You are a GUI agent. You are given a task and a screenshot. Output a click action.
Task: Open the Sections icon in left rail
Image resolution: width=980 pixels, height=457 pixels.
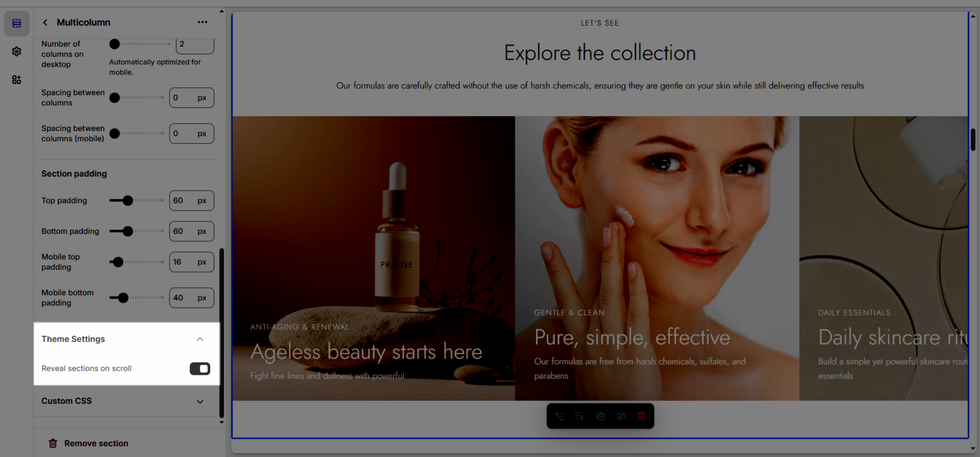(17, 23)
